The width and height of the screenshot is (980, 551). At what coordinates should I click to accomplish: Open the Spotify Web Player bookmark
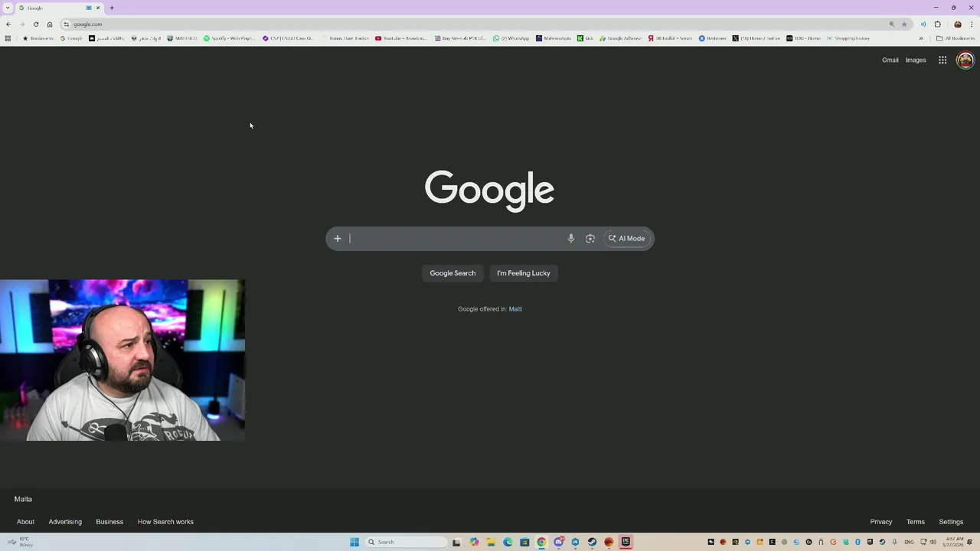coord(229,38)
